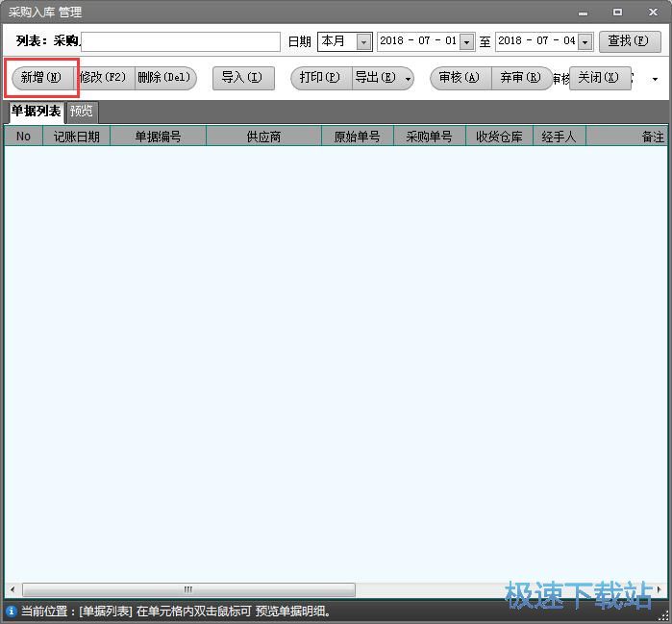Click the 打印(P) print button
672x624 pixels.
click(x=321, y=78)
